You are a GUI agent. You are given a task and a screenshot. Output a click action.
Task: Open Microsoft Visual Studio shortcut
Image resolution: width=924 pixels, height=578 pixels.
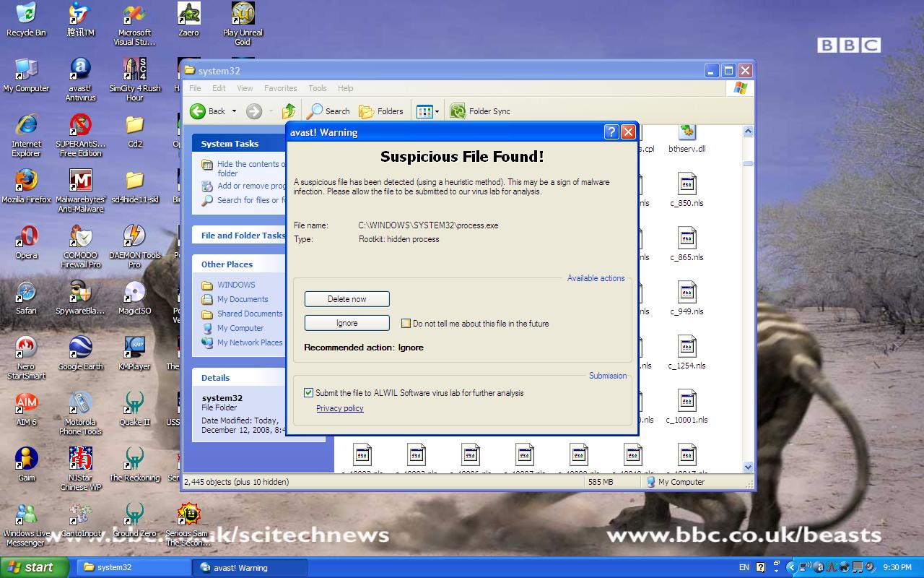click(x=134, y=24)
